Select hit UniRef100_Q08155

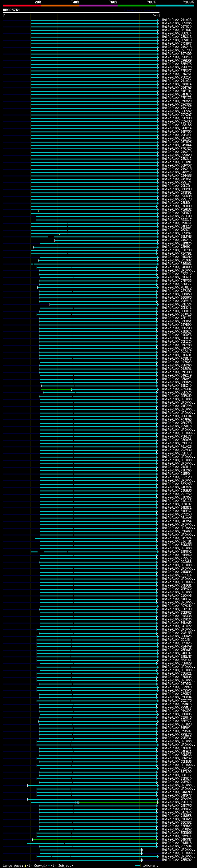[177, 633]
